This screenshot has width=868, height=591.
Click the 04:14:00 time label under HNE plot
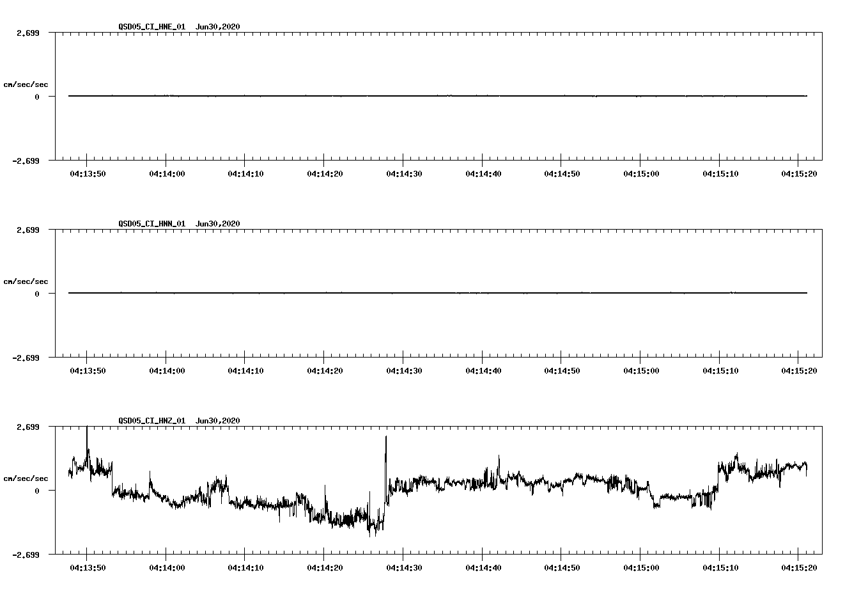pos(167,173)
